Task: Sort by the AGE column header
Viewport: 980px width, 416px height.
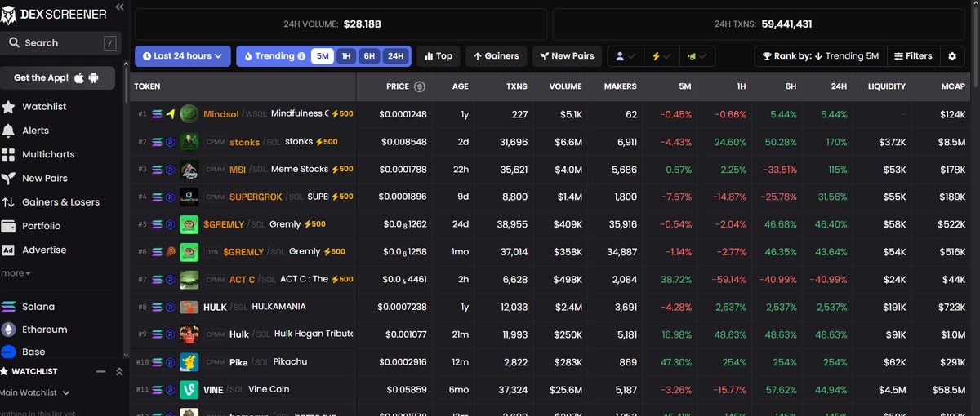Action: (x=461, y=86)
